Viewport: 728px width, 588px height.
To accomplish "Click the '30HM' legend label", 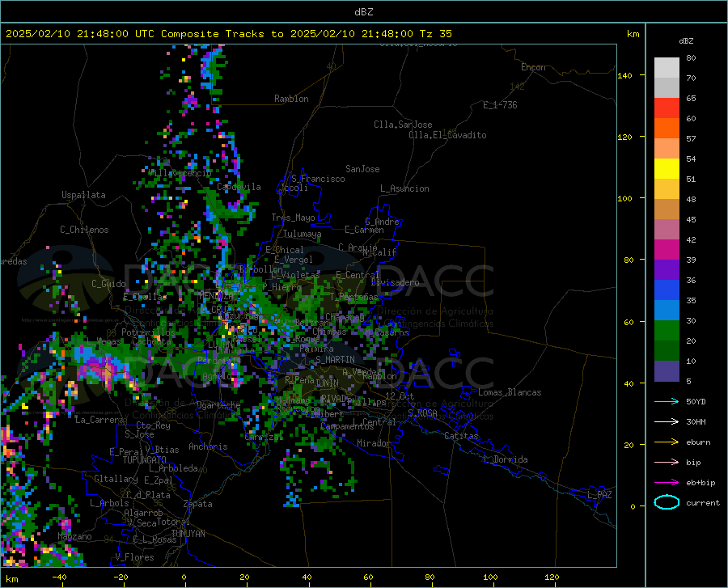I will click(696, 422).
